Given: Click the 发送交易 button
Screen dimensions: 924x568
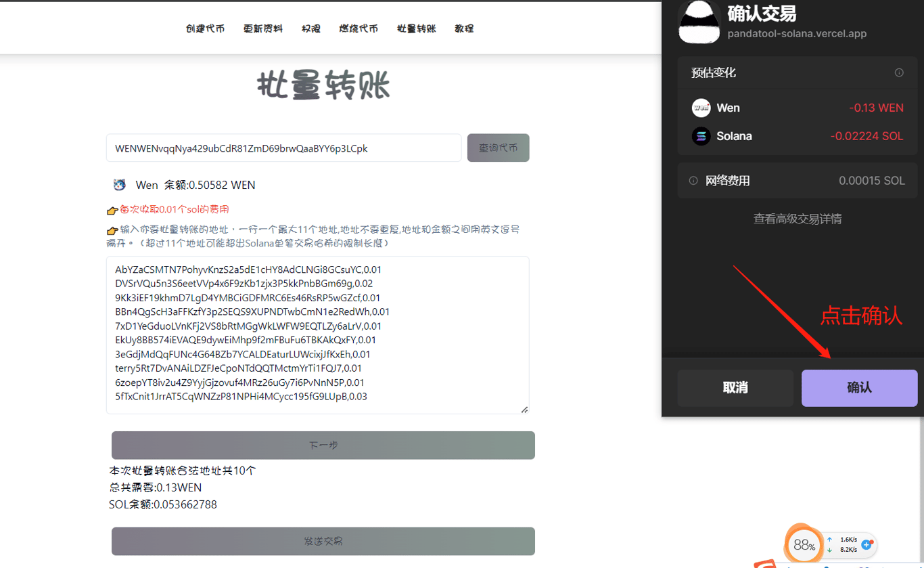Looking at the screenshot, I should (x=323, y=542).
